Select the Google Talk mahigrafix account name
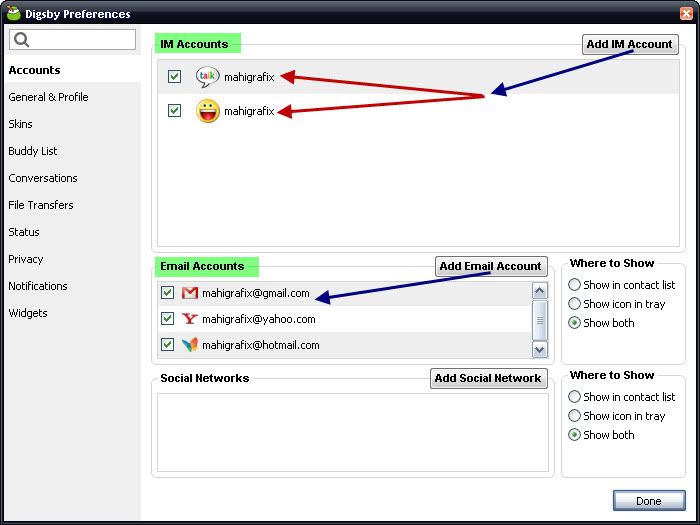Screen dimensions: 700x525 [x=249, y=77]
